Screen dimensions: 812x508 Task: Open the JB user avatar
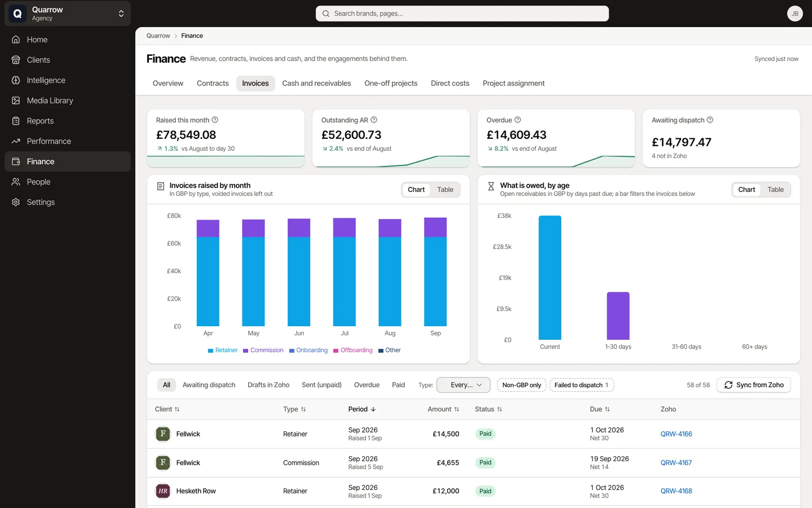click(x=795, y=14)
